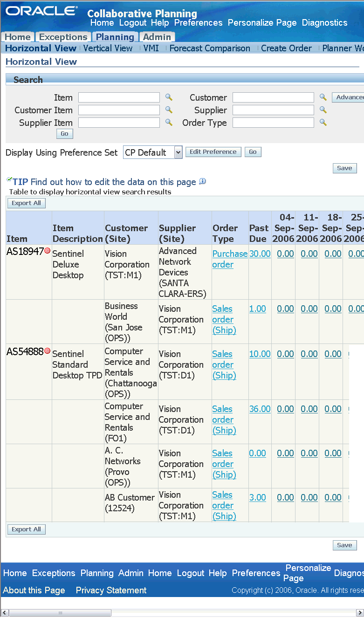The image size is (364, 618).
Task: Open the Supplier Item search lookup icon
Action: click(169, 123)
